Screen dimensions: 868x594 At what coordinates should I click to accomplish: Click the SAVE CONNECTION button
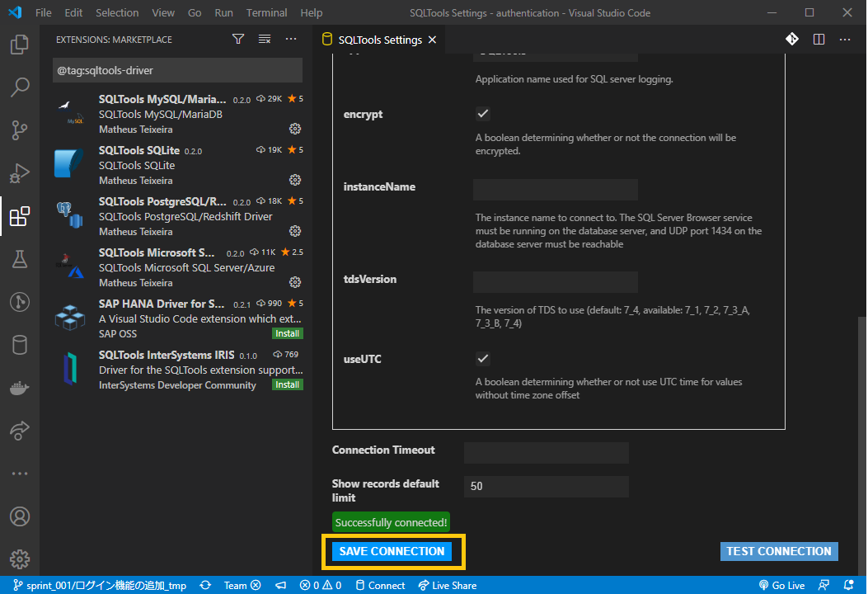tap(391, 551)
